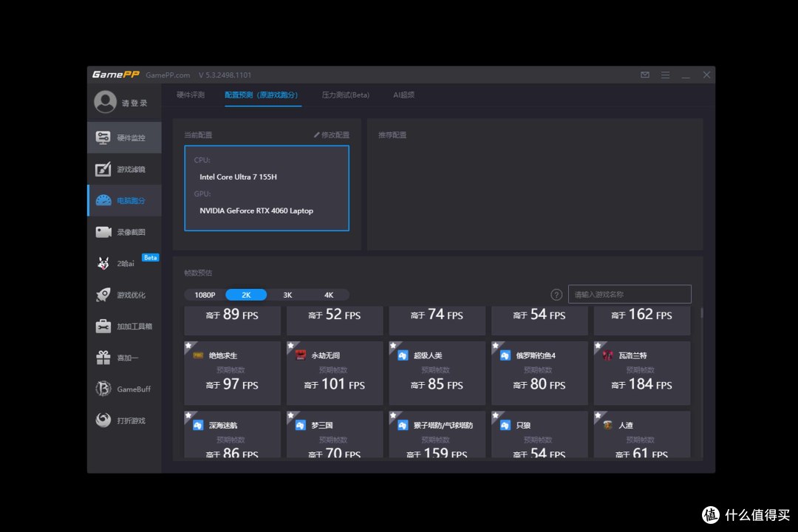Select the 2K resolution option

246,295
